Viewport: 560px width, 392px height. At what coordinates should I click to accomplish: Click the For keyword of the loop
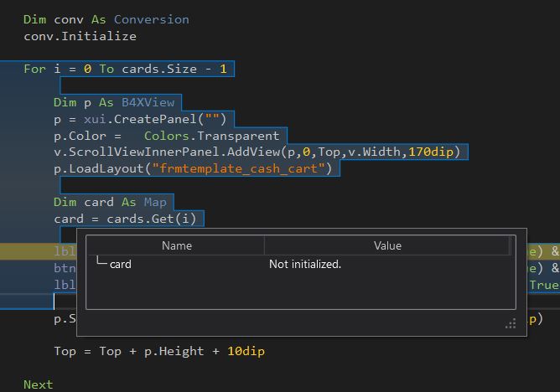tap(34, 69)
